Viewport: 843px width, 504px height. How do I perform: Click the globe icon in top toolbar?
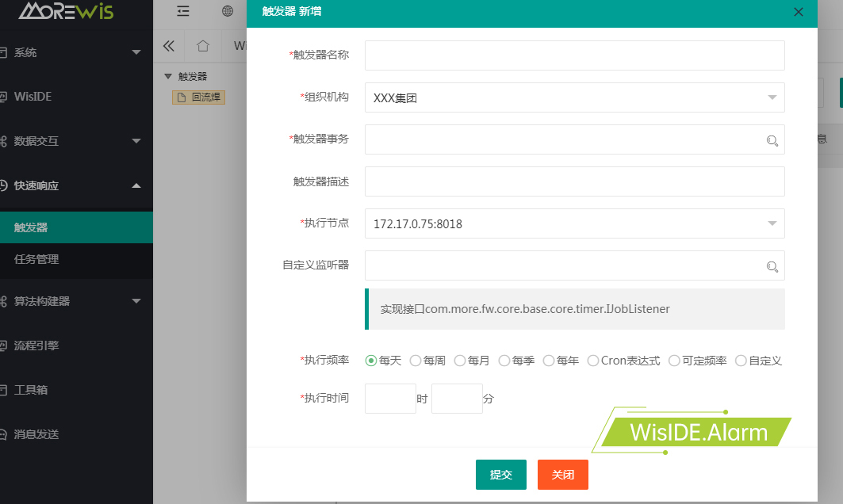(228, 11)
